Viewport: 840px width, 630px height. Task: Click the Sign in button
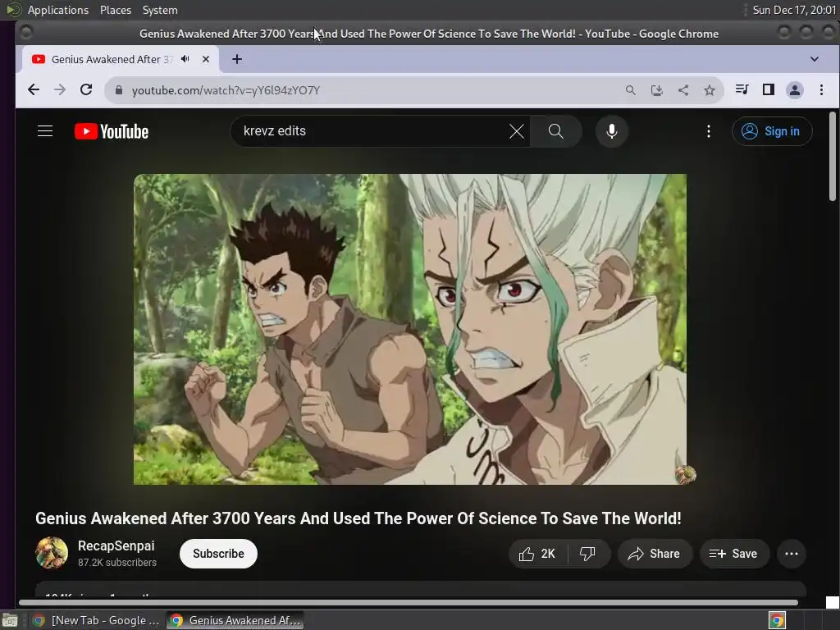point(772,131)
